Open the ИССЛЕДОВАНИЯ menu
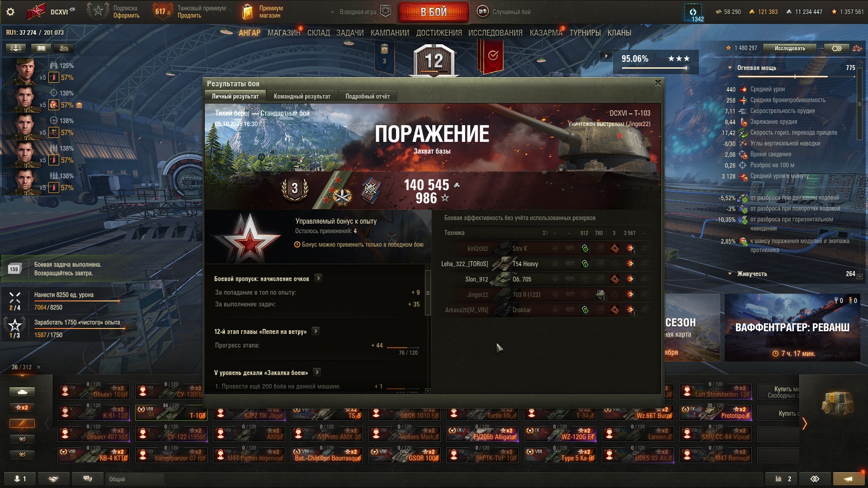The width and height of the screenshot is (868, 488). click(495, 33)
